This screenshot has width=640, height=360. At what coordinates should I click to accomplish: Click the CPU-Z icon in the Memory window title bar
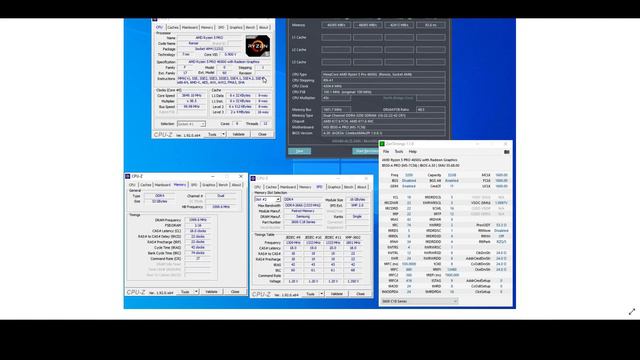[128, 176]
